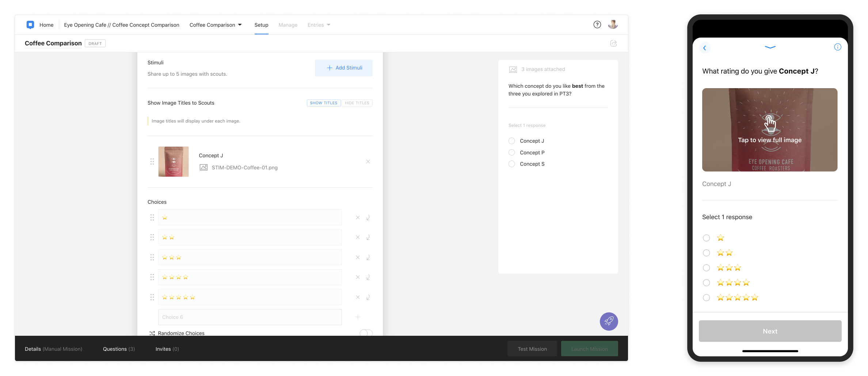Screen dimensions: 868x376
Task: Click the image icon next to 3 images attached
Action: coord(513,69)
